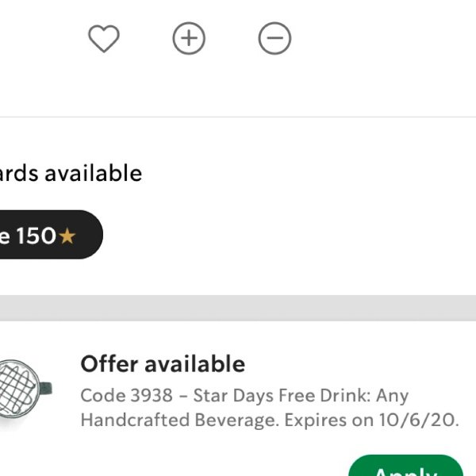Increase quantity with the plus circle icon
Viewport: 476px width, 476px height.
click(189, 38)
